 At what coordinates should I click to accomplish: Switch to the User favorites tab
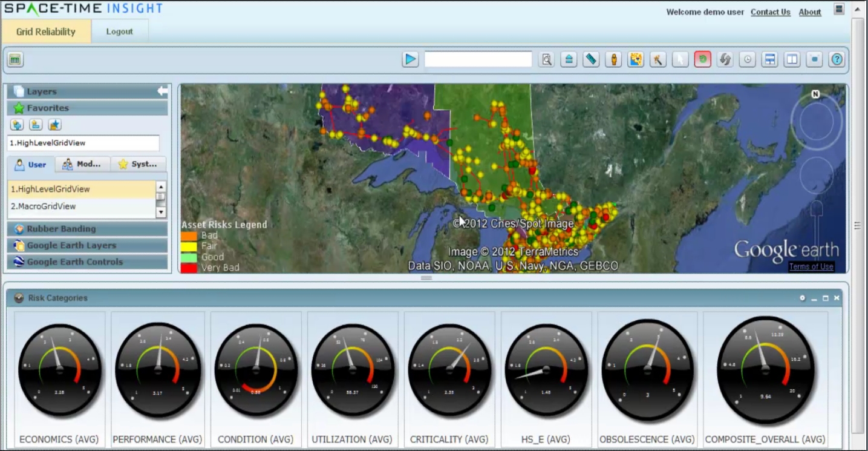31,164
